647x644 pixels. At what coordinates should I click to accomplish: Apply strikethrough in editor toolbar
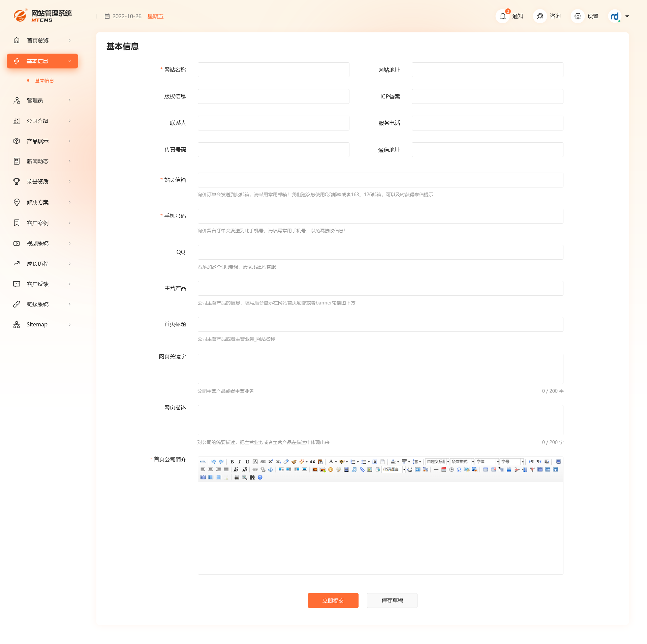pyautogui.click(x=263, y=462)
